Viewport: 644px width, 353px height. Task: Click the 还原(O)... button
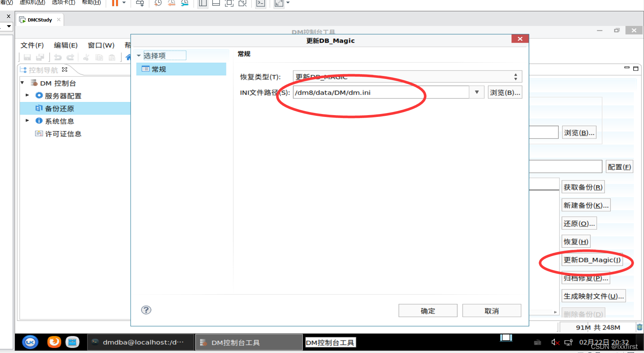coord(579,223)
